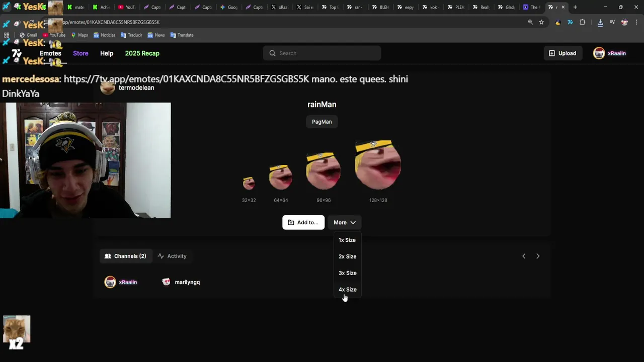Open the Traducir bookmark
This screenshot has width=644, height=362.
click(x=131, y=35)
